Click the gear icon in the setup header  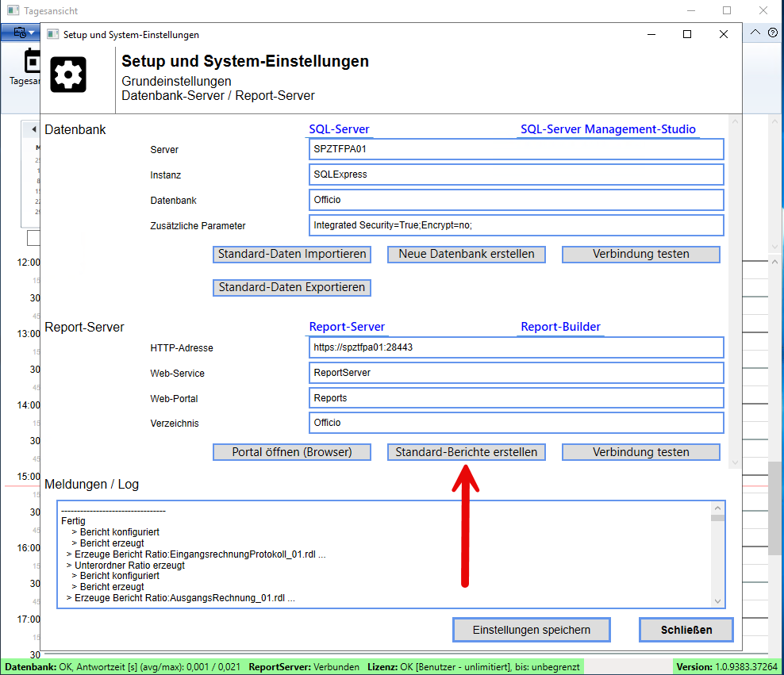(68, 75)
